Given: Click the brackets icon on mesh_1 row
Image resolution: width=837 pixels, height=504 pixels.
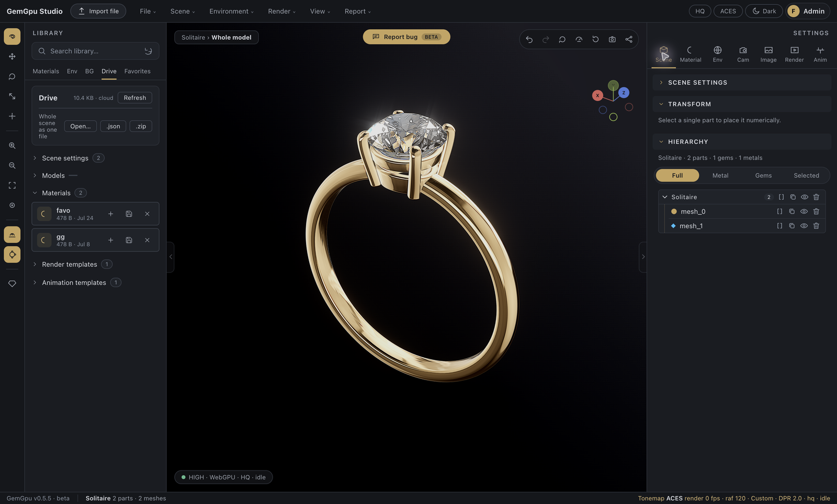Looking at the screenshot, I should (x=779, y=226).
